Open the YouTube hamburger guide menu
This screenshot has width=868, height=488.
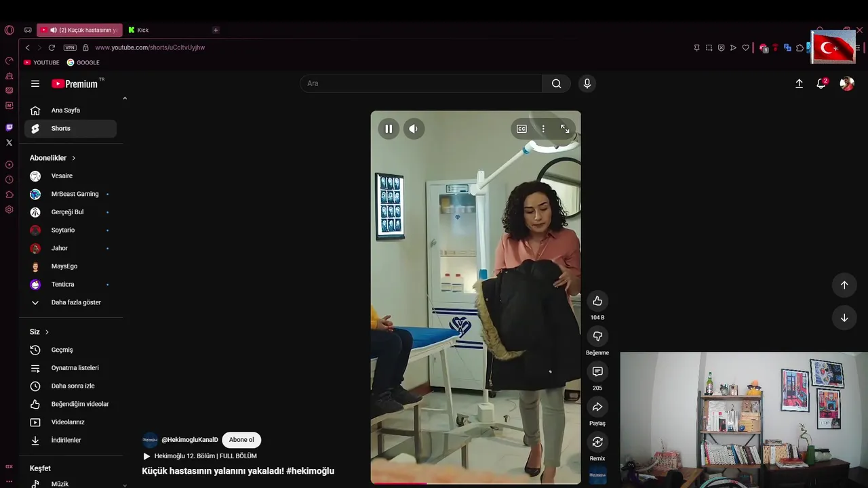tap(35, 83)
